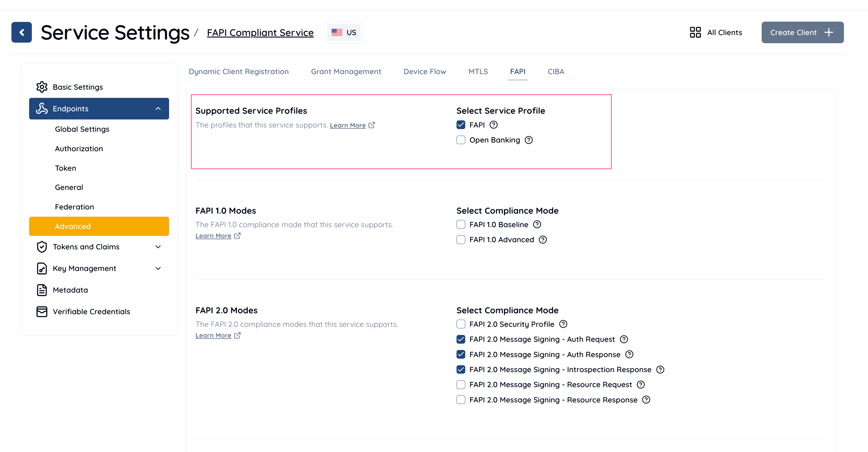Viewport: 868px width, 452px height.
Task: Enable Message Signing - Resource Request checkbox
Action: (461, 385)
